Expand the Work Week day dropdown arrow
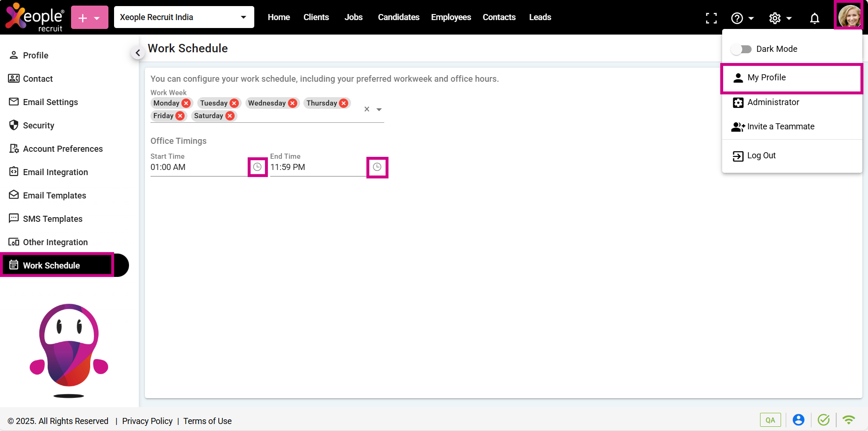Screen dimensions: 868x431 click(x=379, y=109)
